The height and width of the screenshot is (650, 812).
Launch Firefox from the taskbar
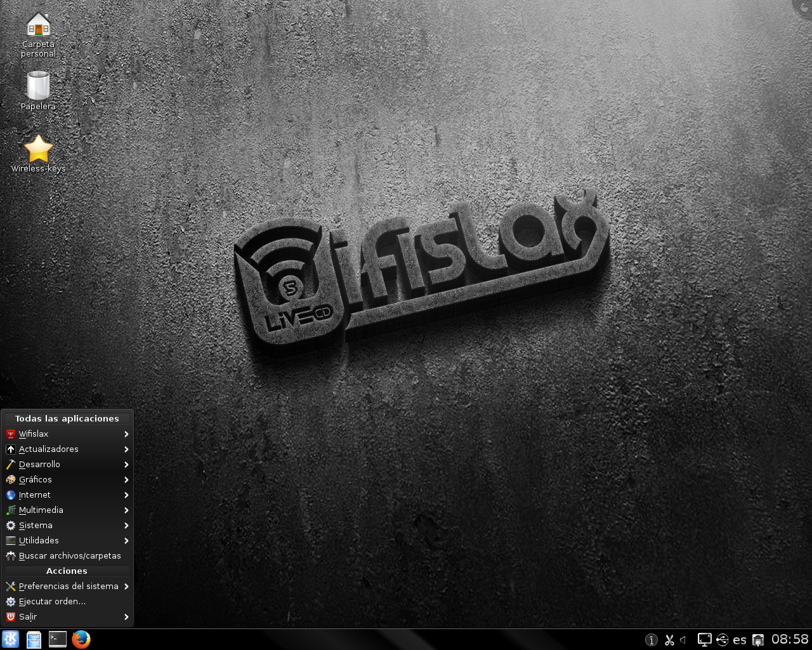pos(81,639)
